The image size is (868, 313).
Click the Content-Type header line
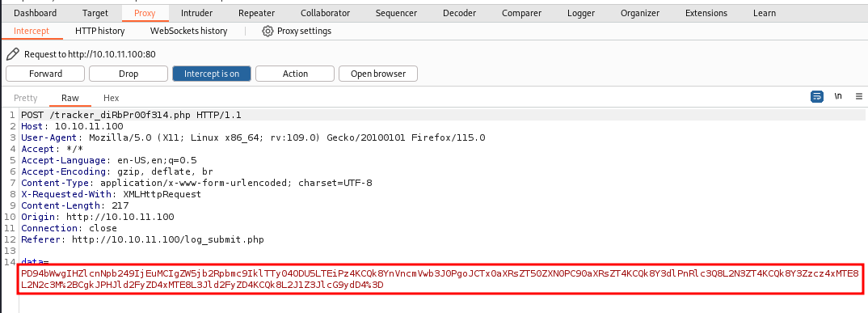coord(196,183)
